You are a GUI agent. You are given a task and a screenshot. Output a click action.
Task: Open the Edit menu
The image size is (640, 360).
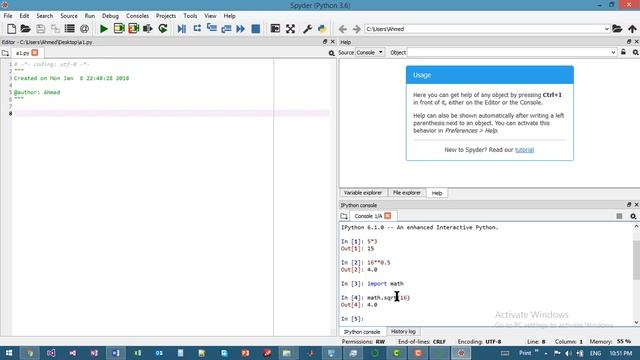pyautogui.click(x=24, y=16)
